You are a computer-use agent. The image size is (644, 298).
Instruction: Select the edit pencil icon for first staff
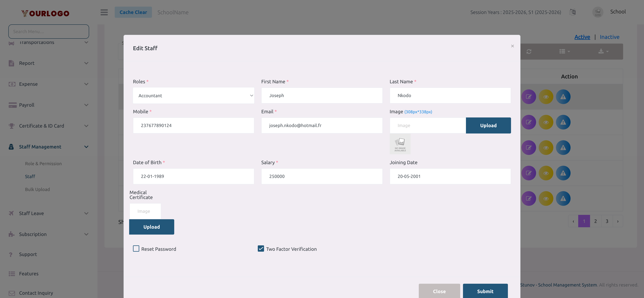(529, 97)
